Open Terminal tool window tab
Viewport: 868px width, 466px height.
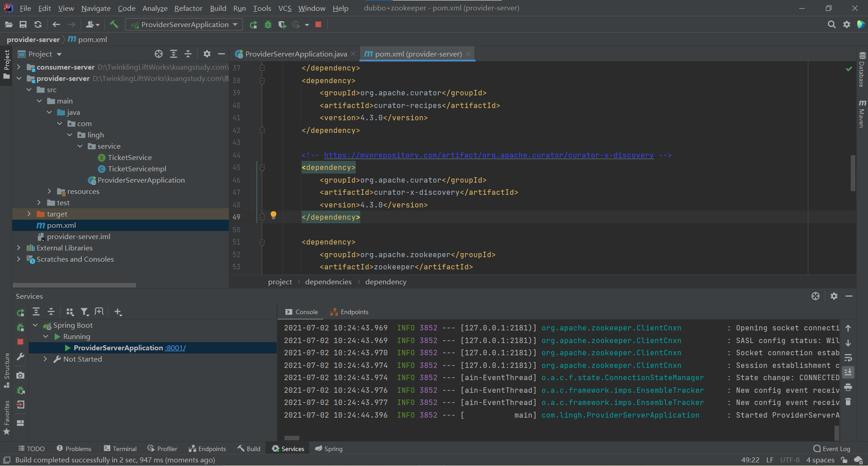coord(120,448)
